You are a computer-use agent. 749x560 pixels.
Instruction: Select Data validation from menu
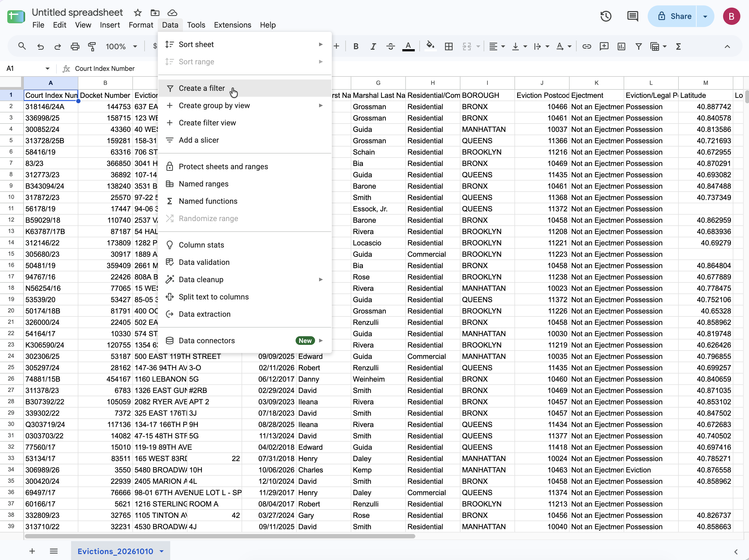pos(245,262)
